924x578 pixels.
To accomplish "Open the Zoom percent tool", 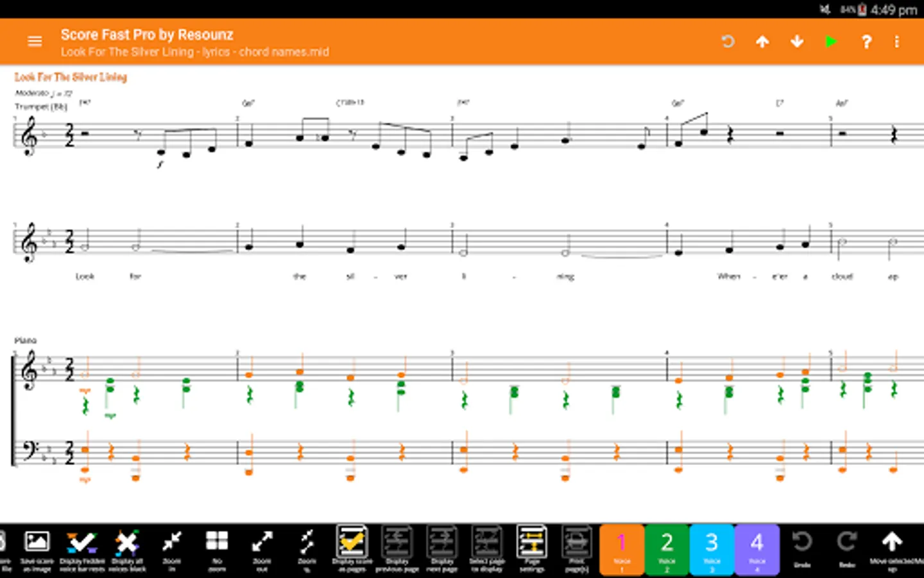I will pyautogui.click(x=307, y=550).
